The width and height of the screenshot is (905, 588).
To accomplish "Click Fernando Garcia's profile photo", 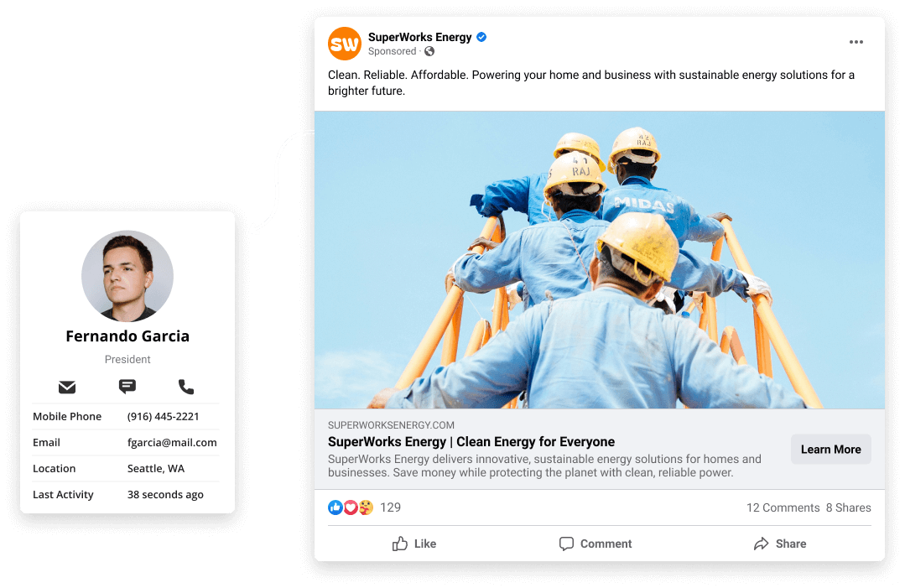I will tap(127, 276).
